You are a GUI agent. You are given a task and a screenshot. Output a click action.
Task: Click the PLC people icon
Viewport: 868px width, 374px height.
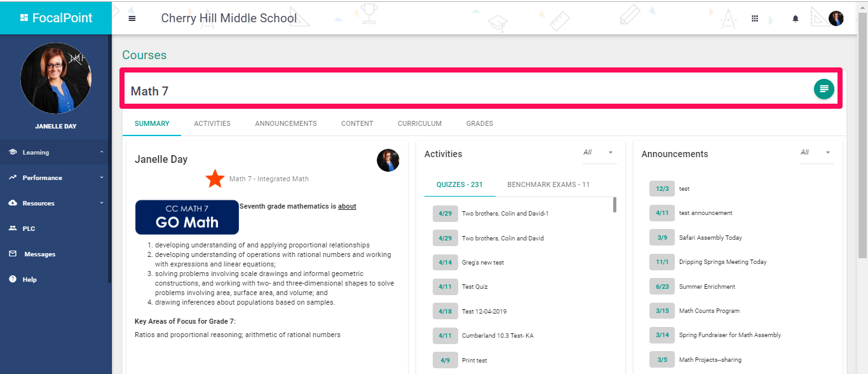coord(13,228)
